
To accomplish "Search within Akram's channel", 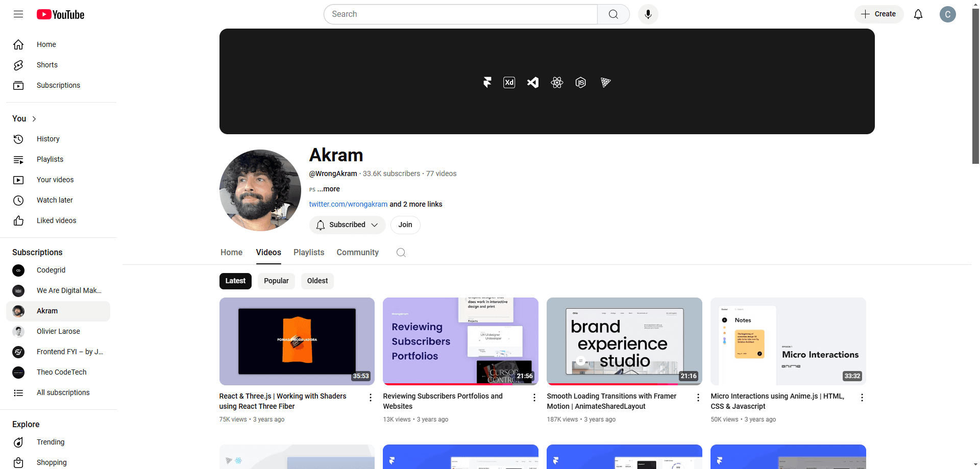I will click(x=401, y=253).
